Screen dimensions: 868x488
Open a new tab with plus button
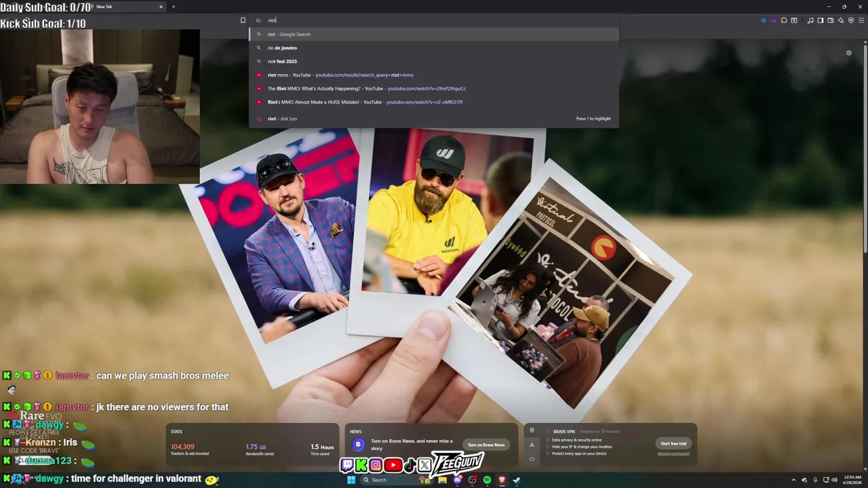173,7
